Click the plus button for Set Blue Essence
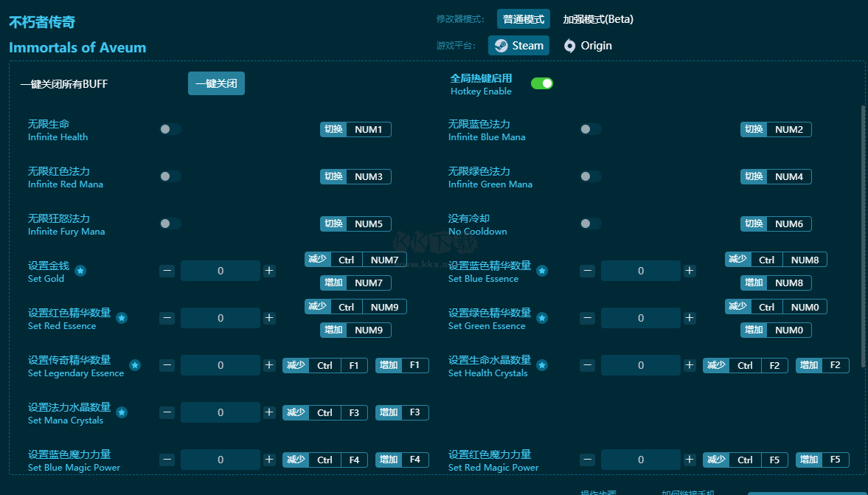Viewport: 868px width, 495px height. click(690, 271)
